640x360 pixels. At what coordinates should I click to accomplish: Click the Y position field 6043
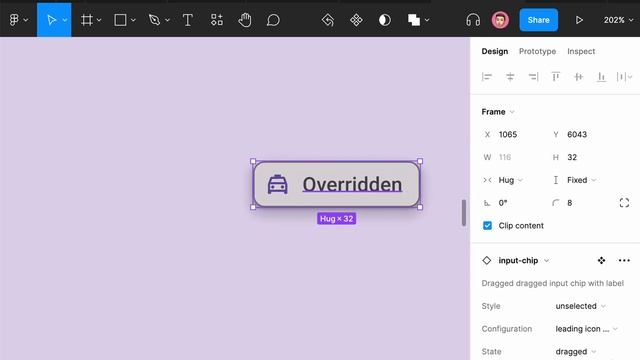(x=577, y=134)
